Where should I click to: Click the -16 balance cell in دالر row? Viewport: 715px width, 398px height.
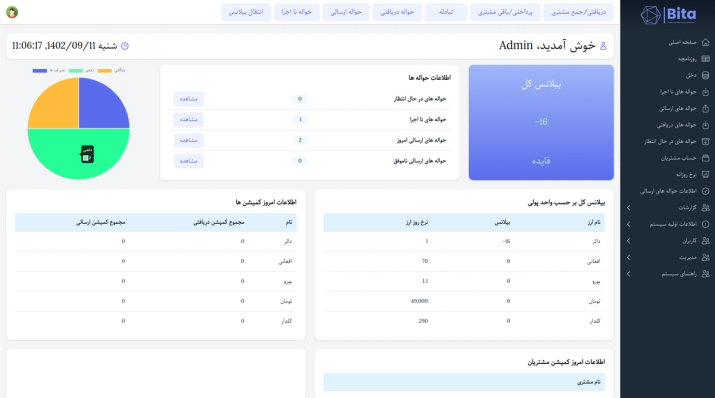click(506, 241)
